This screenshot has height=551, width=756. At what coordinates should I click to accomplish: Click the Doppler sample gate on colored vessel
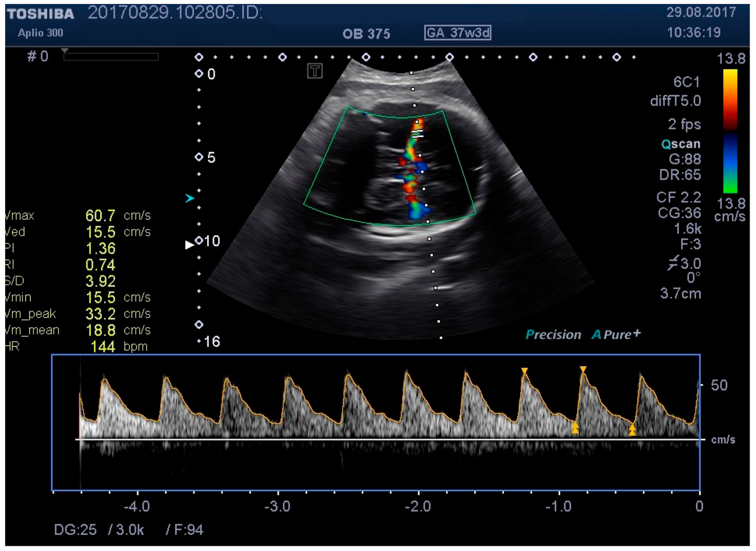click(x=417, y=134)
